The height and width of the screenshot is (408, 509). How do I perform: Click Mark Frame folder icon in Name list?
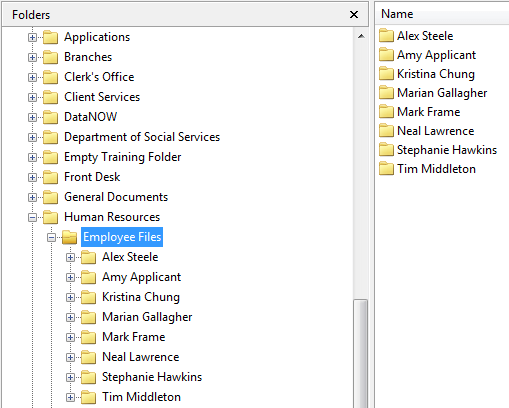point(386,111)
